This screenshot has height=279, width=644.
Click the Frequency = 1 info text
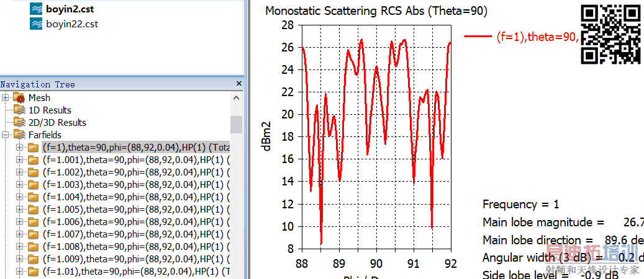pyautogui.click(x=521, y=204)
